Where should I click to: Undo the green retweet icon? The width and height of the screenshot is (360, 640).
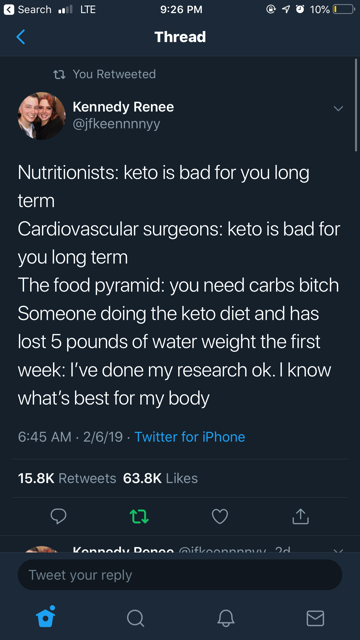point(139,517)
